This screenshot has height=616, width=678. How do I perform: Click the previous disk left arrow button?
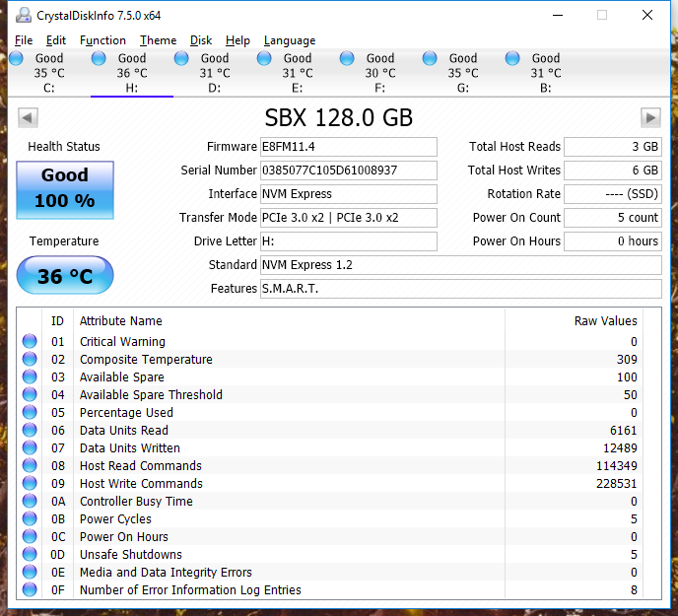point(28,118)
